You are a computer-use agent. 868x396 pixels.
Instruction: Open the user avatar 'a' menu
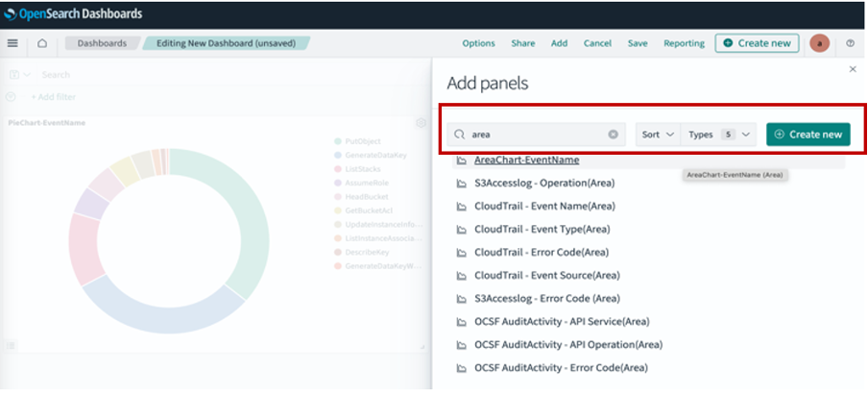tap(819, 43)
